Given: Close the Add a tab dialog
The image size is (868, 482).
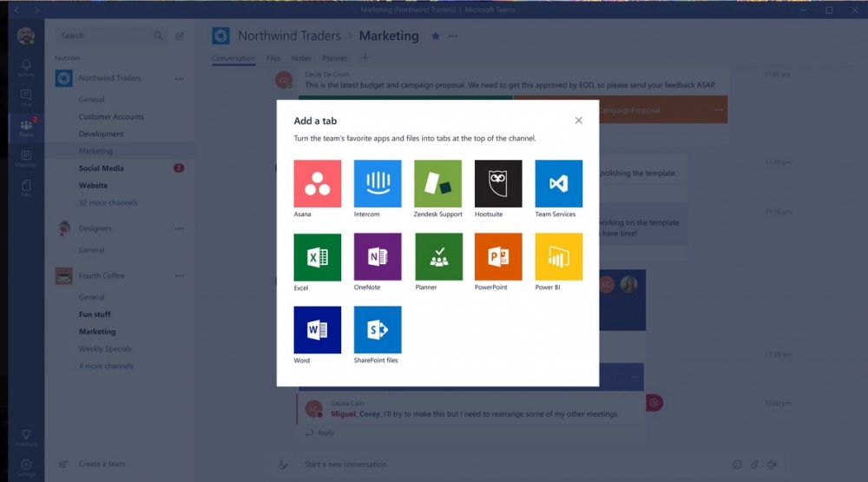Looking at the screenshot, I should pos(578,120).
